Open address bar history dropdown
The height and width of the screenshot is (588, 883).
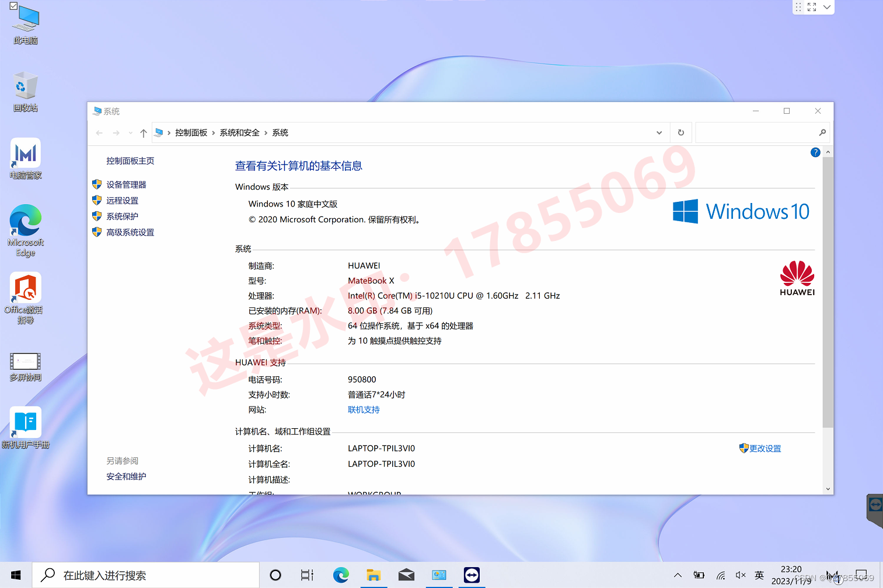(x=659, y=133)
